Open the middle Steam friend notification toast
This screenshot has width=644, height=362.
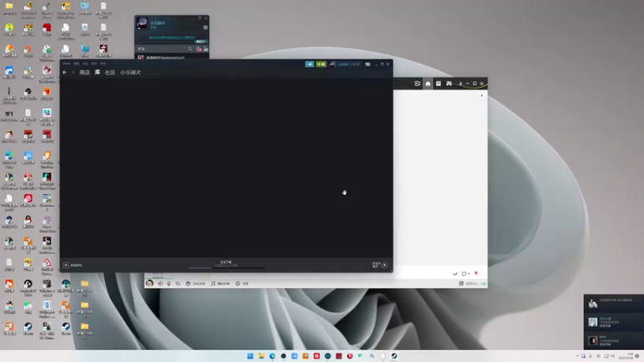(x=613, y=322)
